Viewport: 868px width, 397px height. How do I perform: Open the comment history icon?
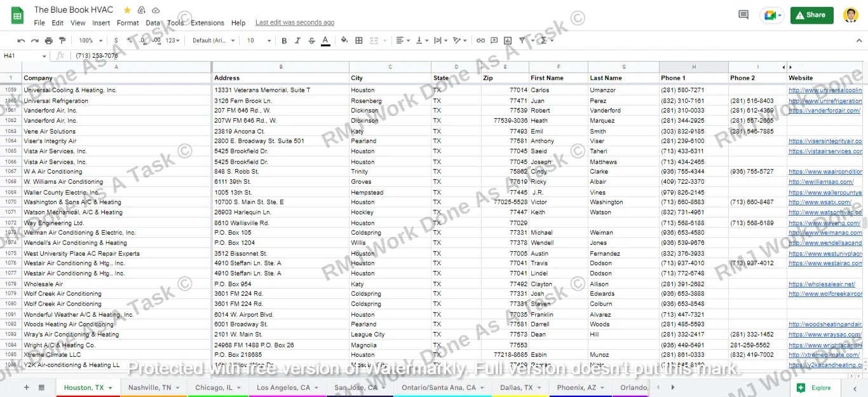(743, 15)
